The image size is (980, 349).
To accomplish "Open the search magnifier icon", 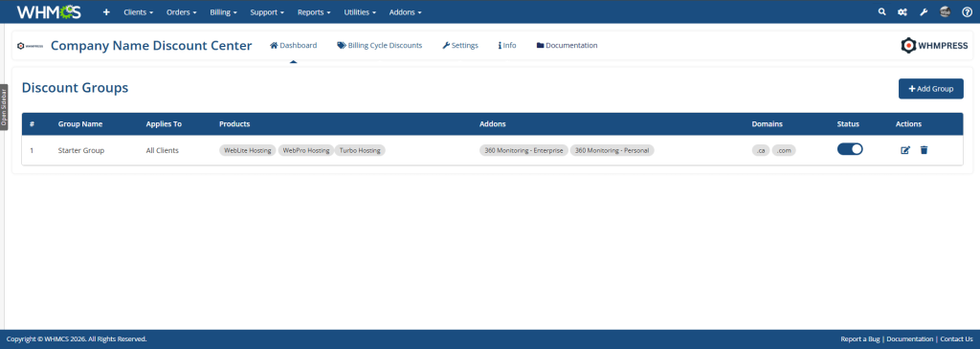I will pos(881,11).
